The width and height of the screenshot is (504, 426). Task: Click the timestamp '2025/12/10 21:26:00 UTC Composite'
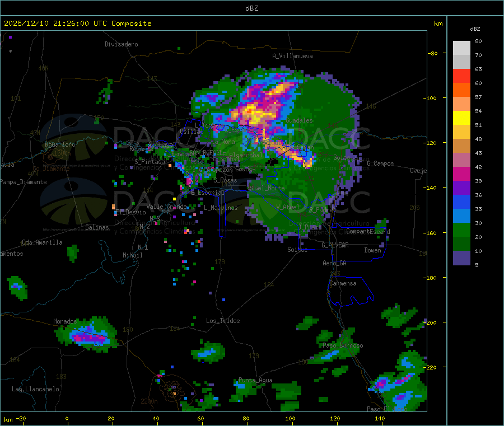pos(77,24)
